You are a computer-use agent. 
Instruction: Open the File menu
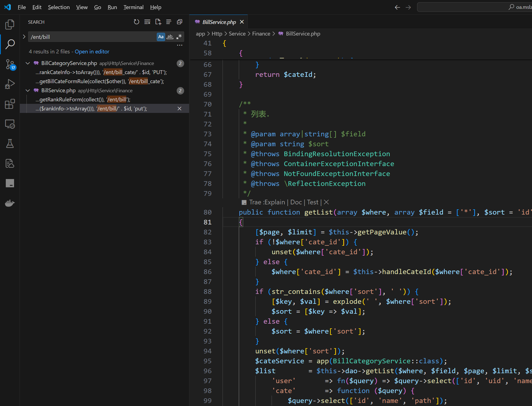pos(22,7)
